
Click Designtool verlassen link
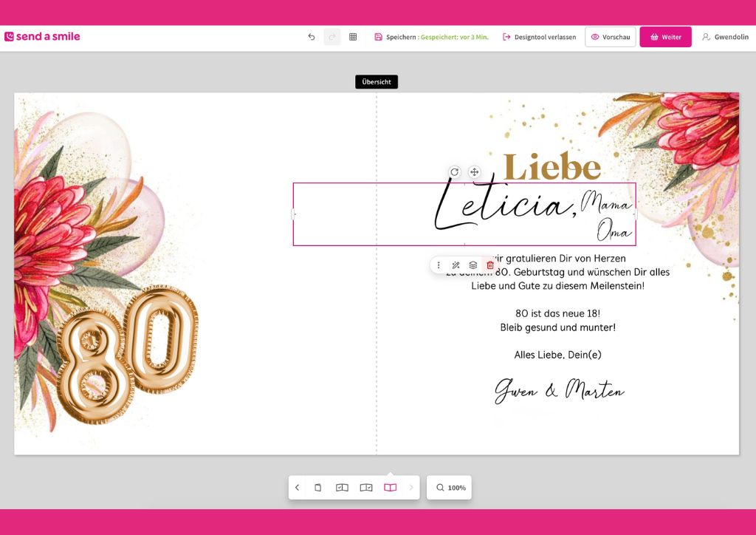pyautogui.click(x=540, y=37)
